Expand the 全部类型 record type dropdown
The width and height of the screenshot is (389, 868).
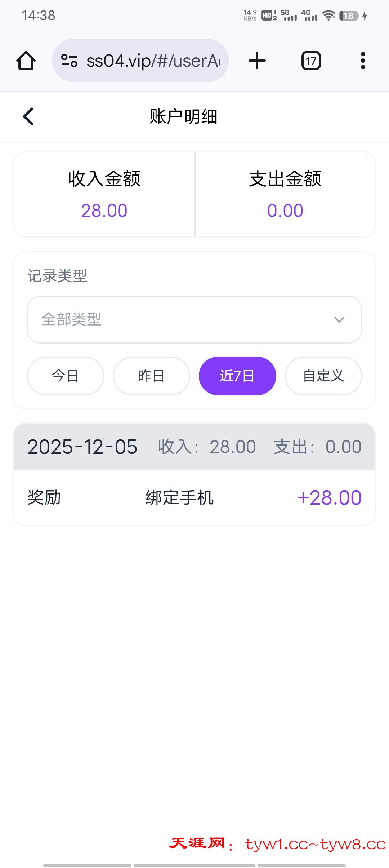pyautogui.click(x=187, y=320)
